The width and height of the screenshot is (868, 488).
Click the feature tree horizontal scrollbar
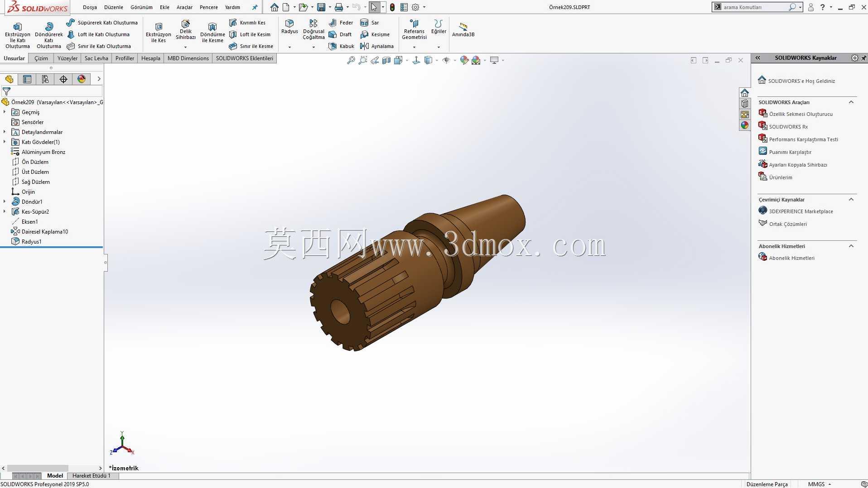(x=38, y=468)
